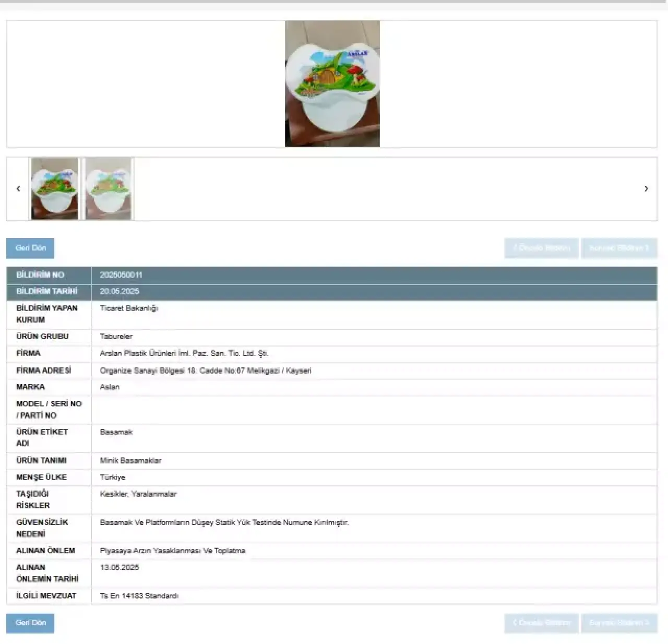This screenshot has width=668, height=644.
Task: Click the Ticaret Bakanlığı text
Action: (x=129, y=308)
